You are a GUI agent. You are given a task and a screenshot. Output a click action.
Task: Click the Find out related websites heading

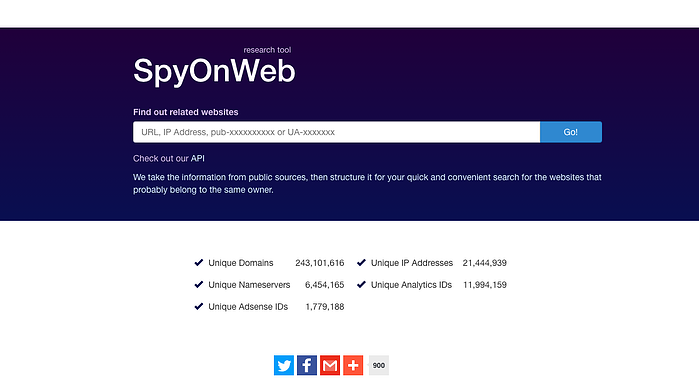pyautogui.click(x=185, y=112)
